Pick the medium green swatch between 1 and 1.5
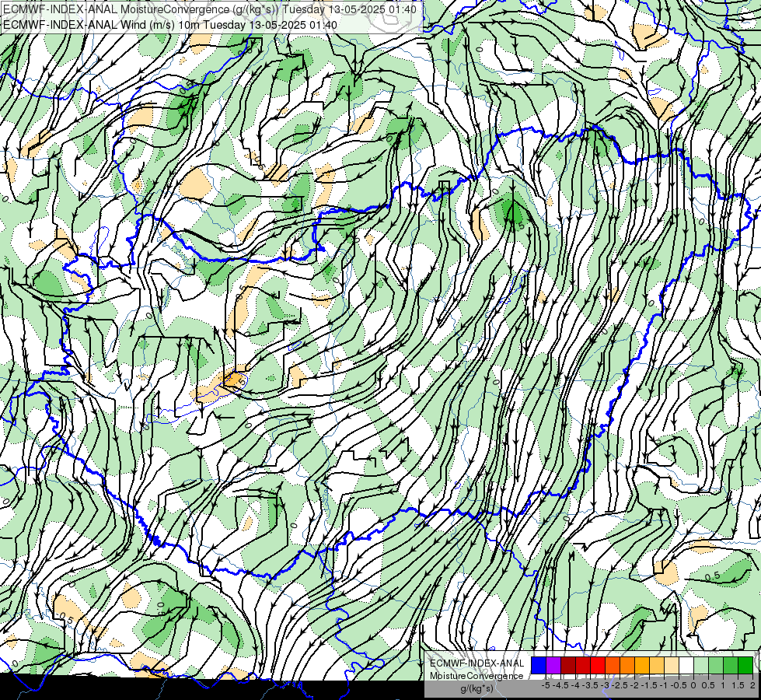Image resolution: width=761 pixels, height=700 pixels. point(731,666)
